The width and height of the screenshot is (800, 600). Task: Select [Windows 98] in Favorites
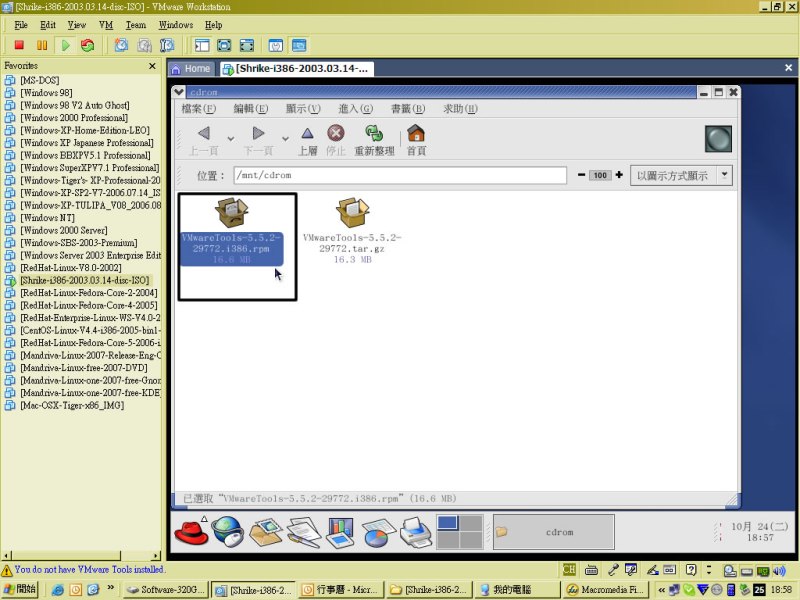[x=46, y=93]
